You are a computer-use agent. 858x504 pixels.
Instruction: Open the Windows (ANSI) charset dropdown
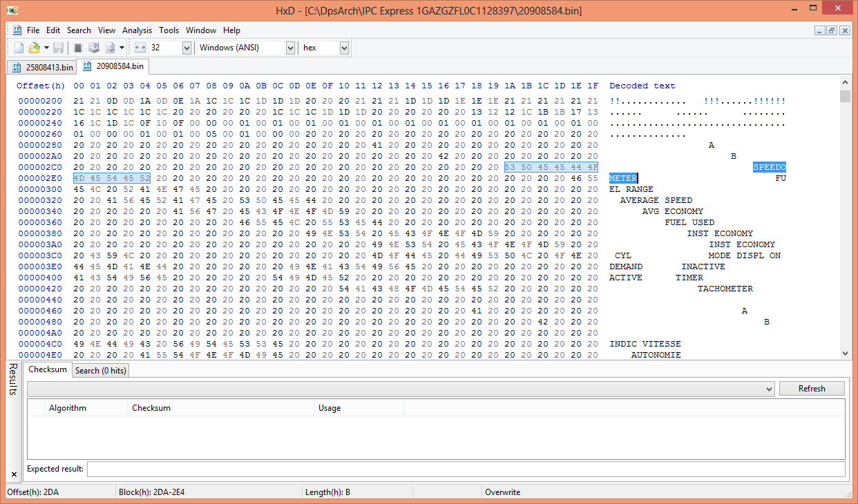[290, 48]
